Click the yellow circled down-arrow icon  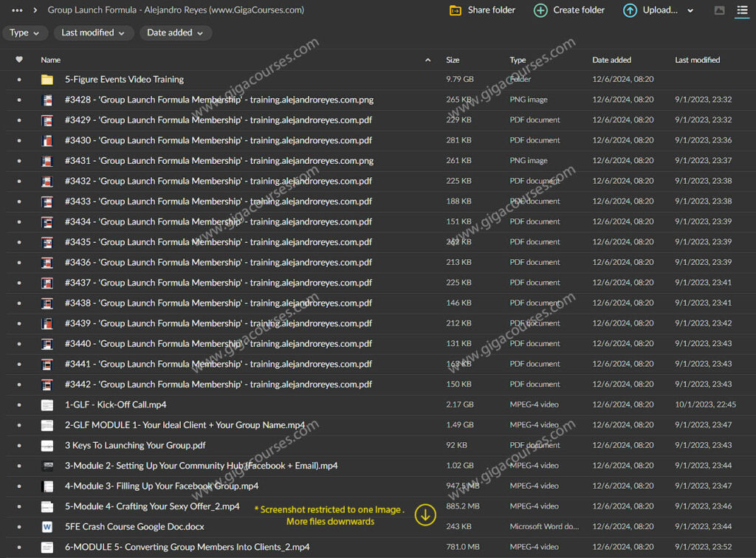(425, 514)
